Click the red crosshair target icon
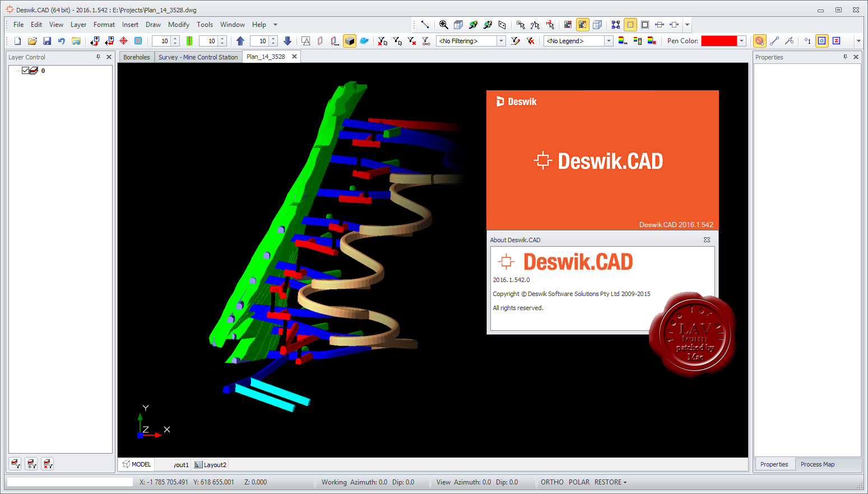Image resolution: width=868 pixels, height=494 pixels. pyautogui.click(x=124, y=41)
